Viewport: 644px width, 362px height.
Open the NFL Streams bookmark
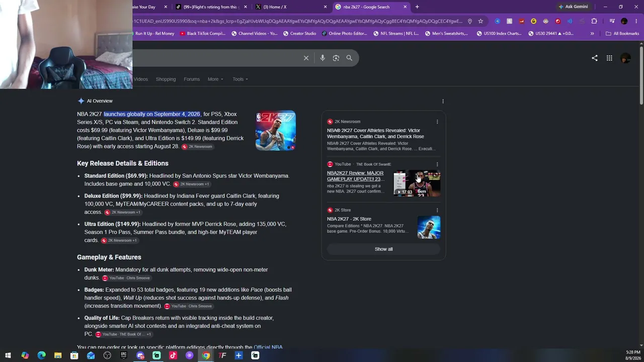pos(395,34)
